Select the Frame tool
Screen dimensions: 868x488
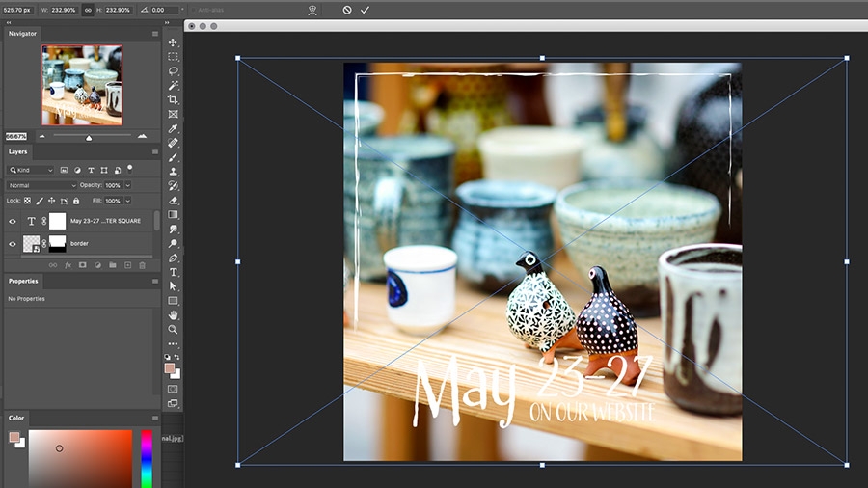coord(174,115)
